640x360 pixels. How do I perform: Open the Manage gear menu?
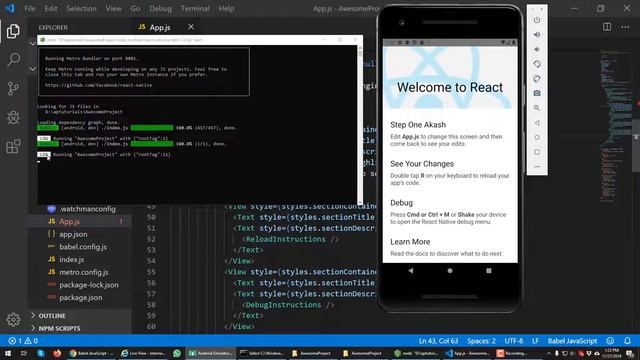tap(13, 320)
